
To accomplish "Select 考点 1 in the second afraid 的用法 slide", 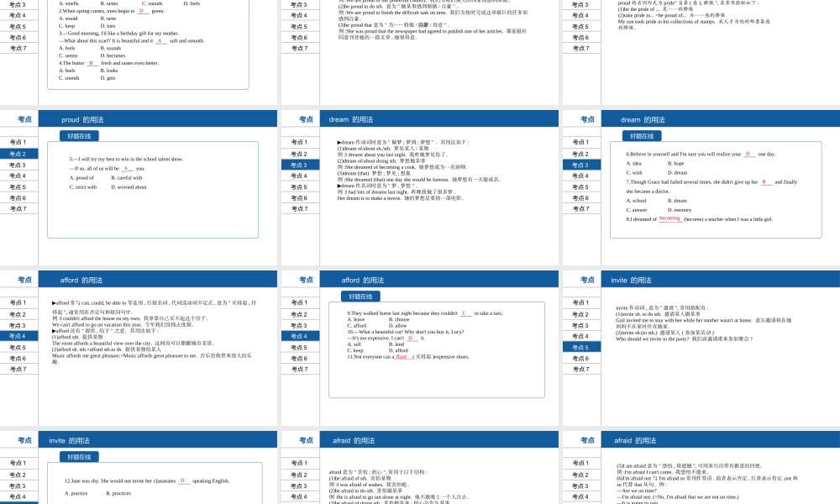I will (580, 463).
